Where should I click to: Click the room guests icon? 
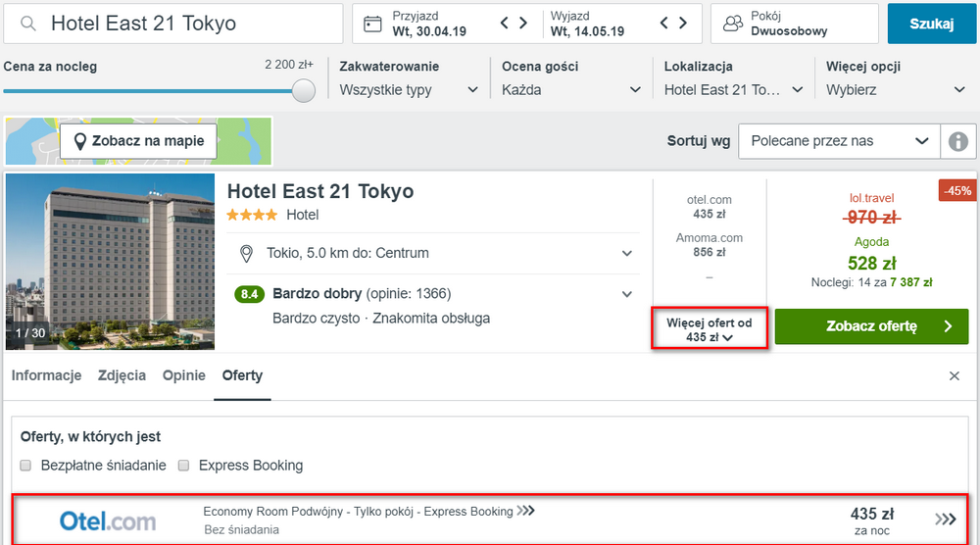[732, 24]
